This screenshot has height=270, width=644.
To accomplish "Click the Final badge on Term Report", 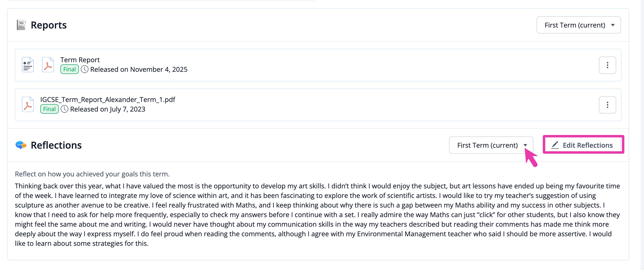I will [x=70, y=69].
